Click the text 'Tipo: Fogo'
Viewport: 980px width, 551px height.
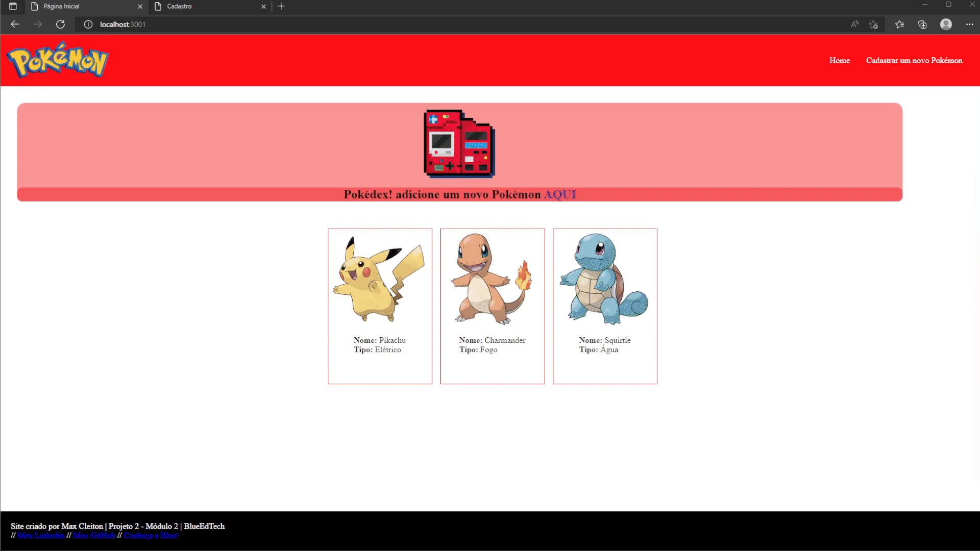[478, 349]
